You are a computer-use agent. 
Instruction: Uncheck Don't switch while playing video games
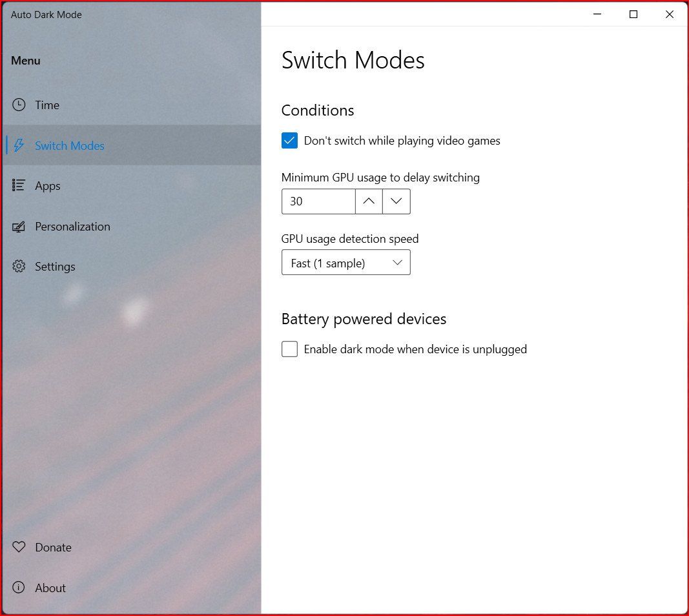289,141
